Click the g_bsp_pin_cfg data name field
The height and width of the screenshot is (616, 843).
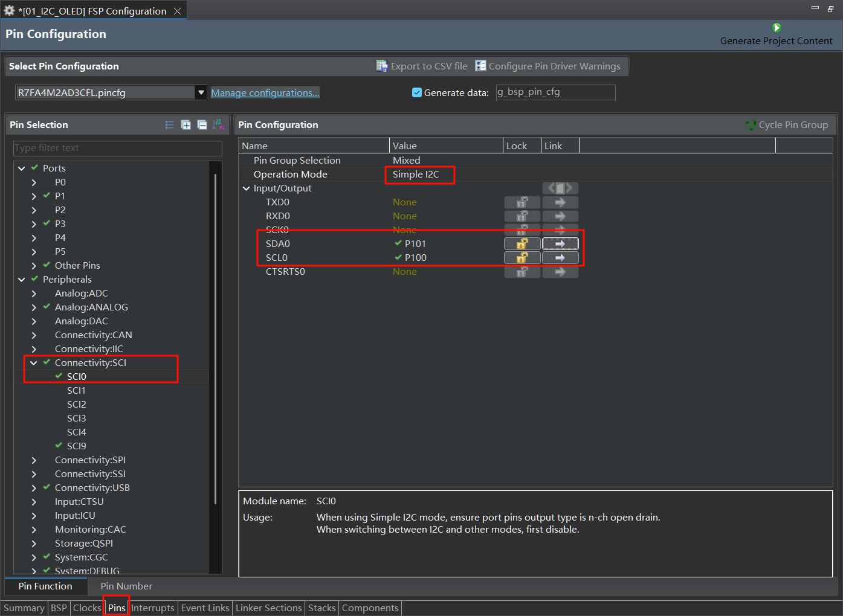555,92
